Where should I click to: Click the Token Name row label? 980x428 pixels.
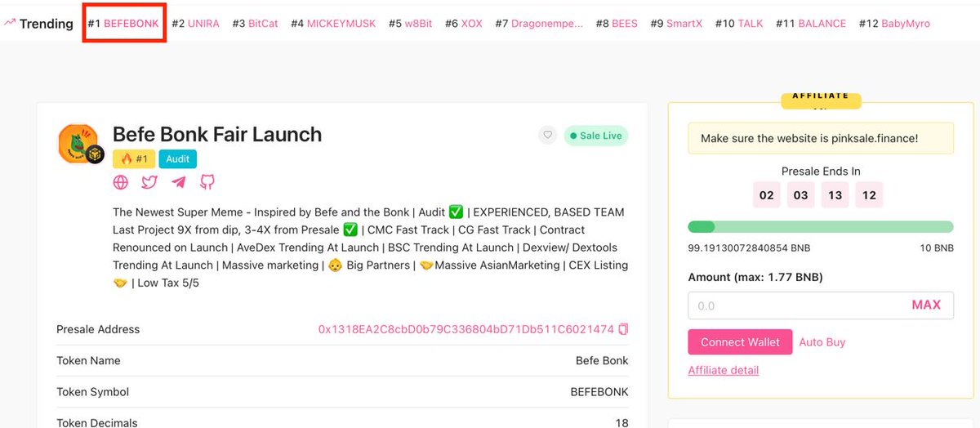[88, 360]
